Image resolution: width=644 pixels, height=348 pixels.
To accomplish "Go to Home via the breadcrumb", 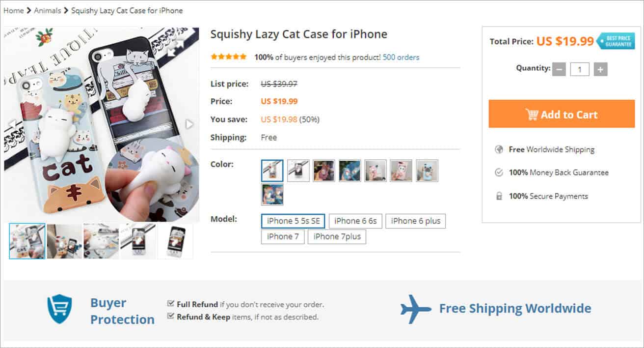I will click(14, 10).
